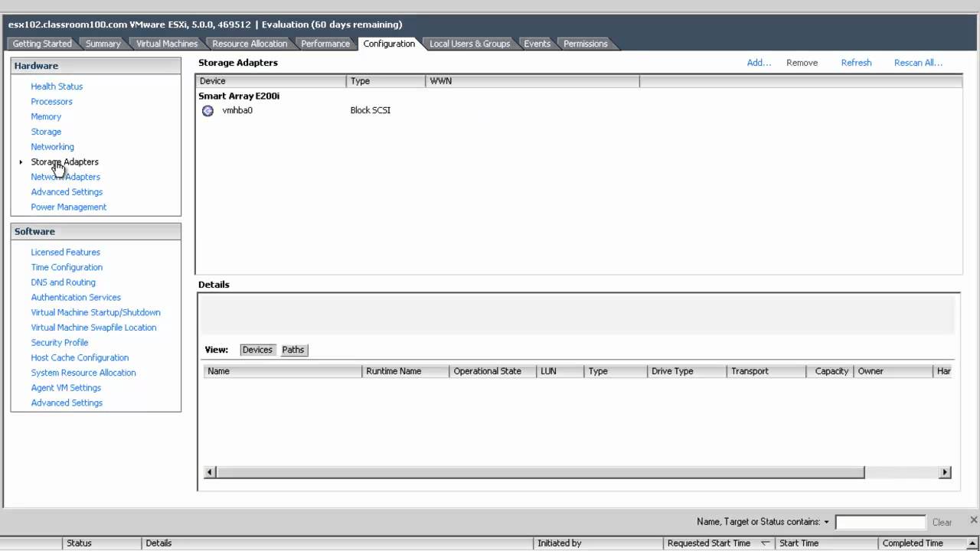
Task: Sort Details by LUN column
Action: [x=560, y=371]
